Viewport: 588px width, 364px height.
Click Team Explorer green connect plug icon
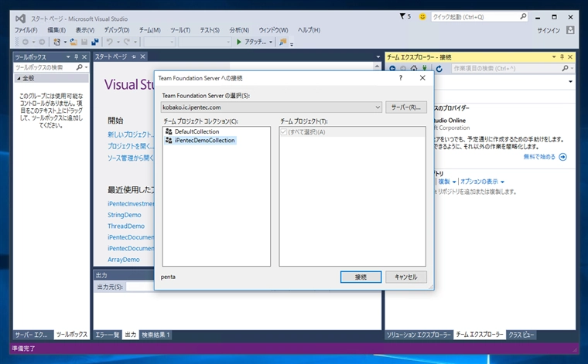pos(425,69)
